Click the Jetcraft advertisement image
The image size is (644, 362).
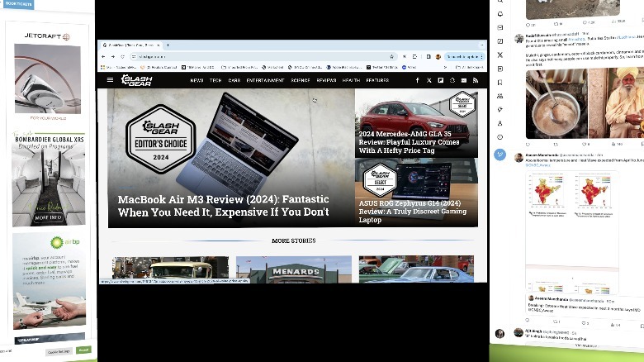pyautogui.click(x=48, y=79)
